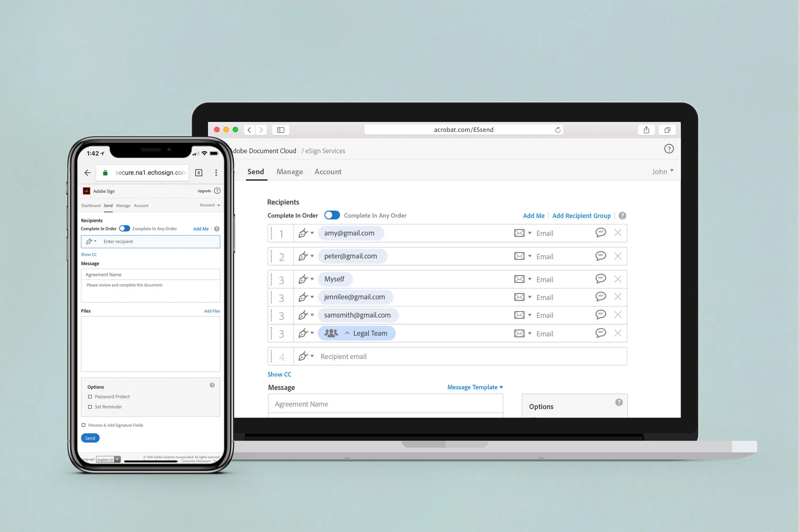Tap help icon beside Upgrade on phone
The image size is (799, 532).
(217, 191)
